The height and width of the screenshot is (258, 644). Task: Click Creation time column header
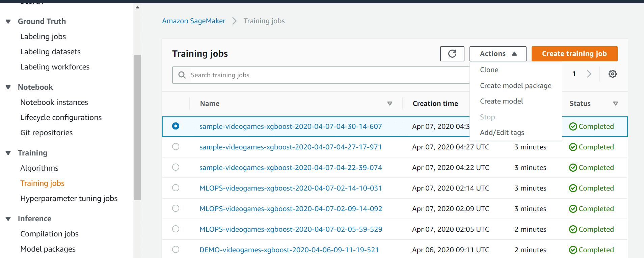pyautogui.click(x=435, y=104)
